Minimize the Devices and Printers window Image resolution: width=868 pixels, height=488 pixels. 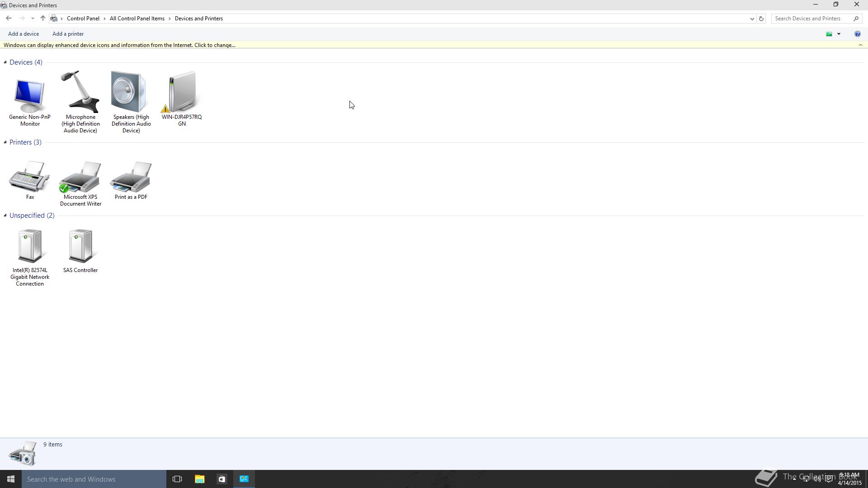point(816,5)
